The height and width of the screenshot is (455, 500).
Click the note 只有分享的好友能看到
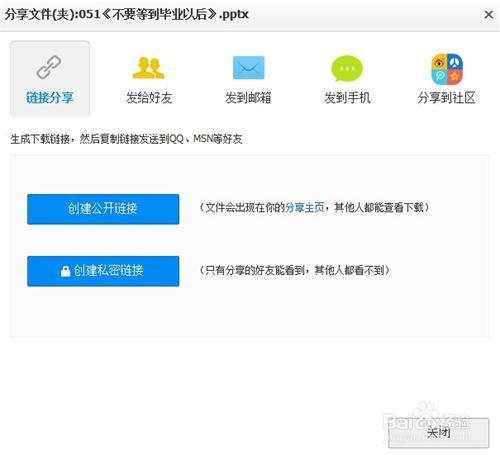[254, 270]
